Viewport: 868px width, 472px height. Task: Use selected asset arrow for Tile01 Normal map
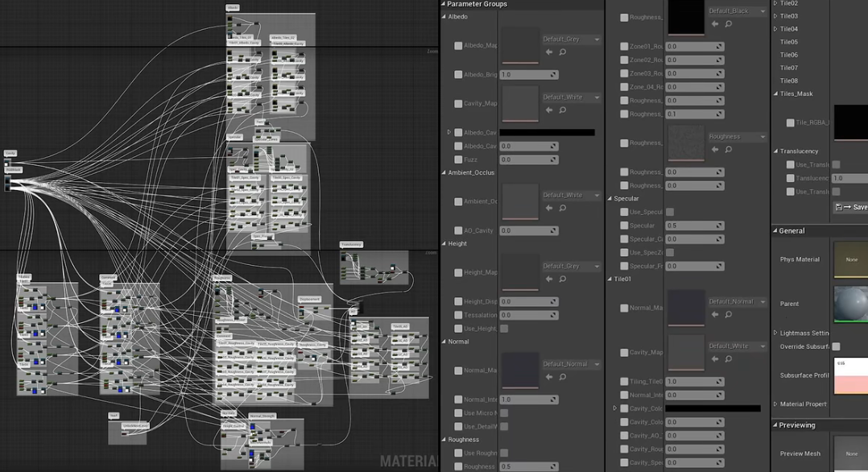(x=715, y=315)
